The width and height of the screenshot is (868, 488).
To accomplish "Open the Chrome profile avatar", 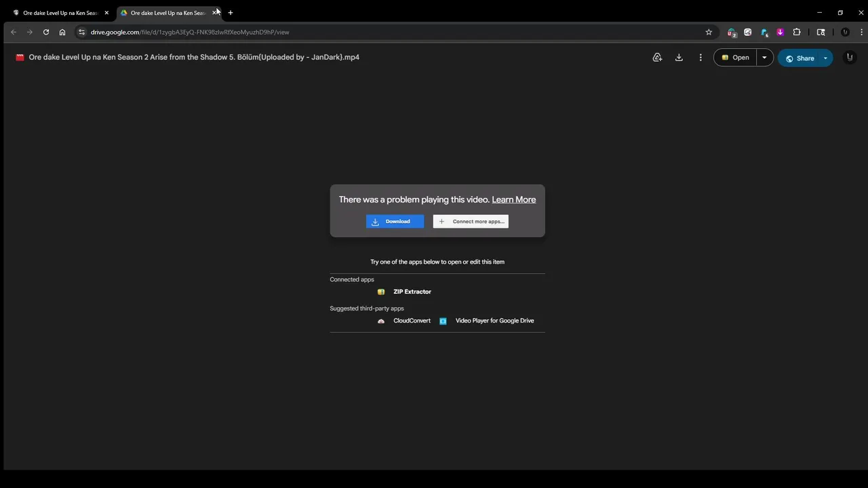I will pyautogui.click(x=845, y=32).
